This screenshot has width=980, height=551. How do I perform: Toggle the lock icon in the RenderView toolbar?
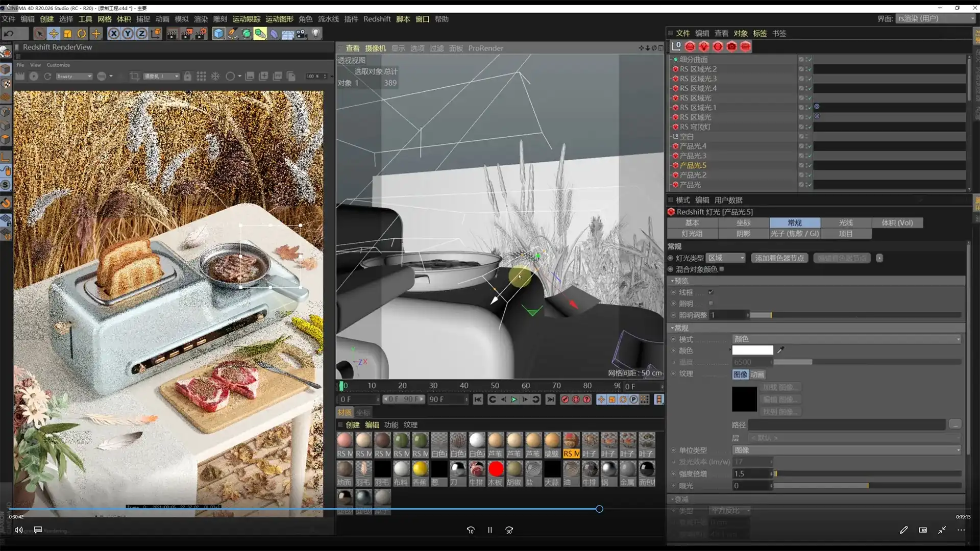tap(187, 76)
